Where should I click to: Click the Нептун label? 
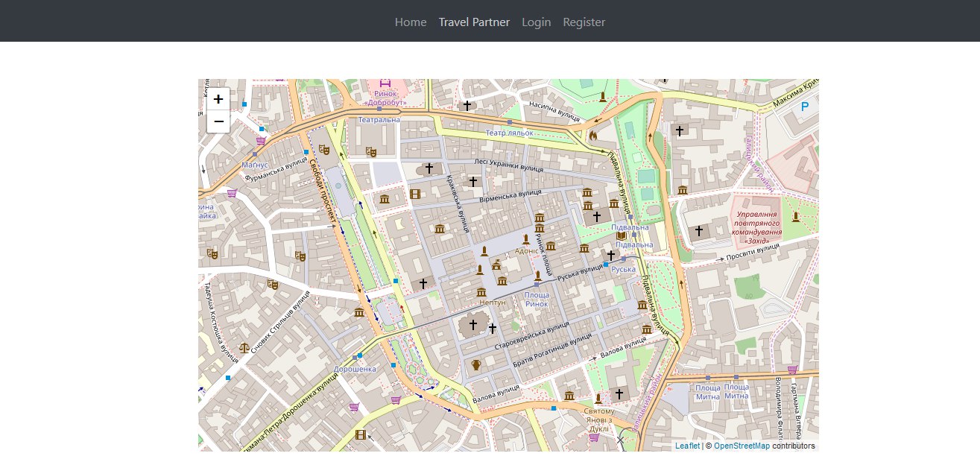coord(493,303)
